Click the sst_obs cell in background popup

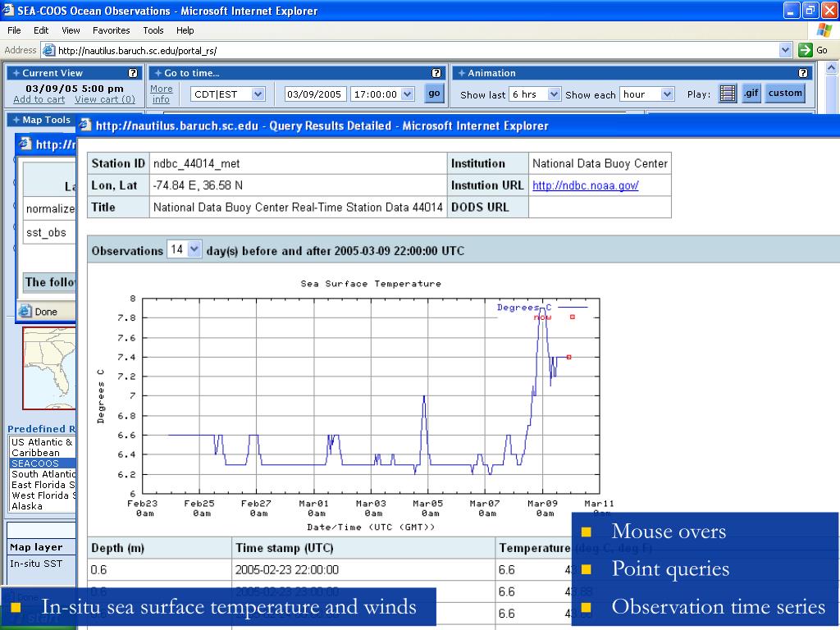click(48, 233)
